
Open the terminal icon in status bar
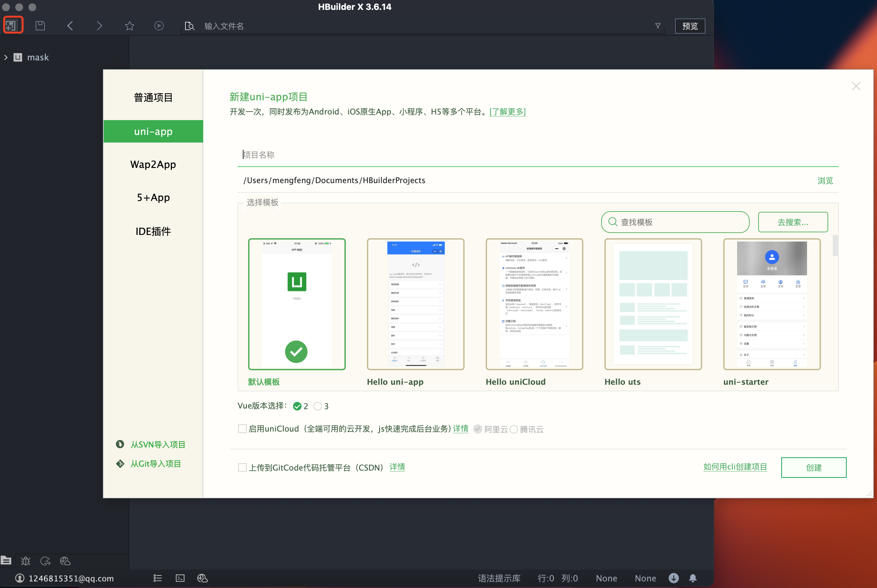(180, 578)
